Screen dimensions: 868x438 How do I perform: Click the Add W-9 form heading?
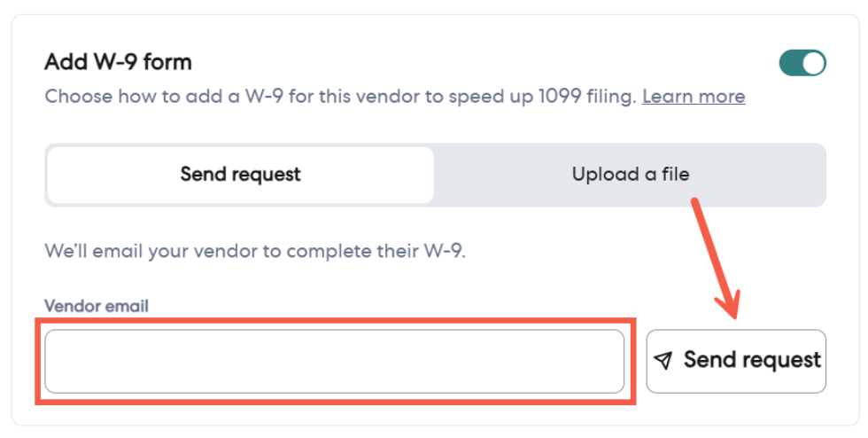pos(118,62)
